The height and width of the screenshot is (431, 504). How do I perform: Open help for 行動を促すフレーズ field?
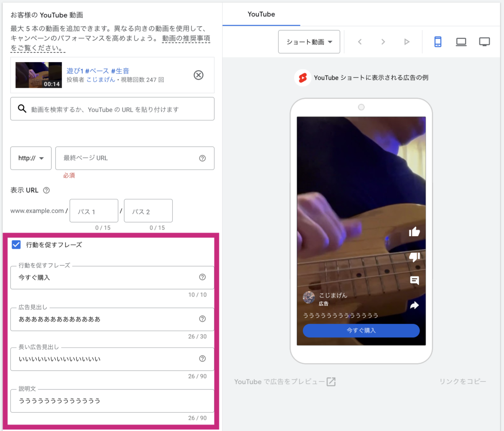coord(202,277)
